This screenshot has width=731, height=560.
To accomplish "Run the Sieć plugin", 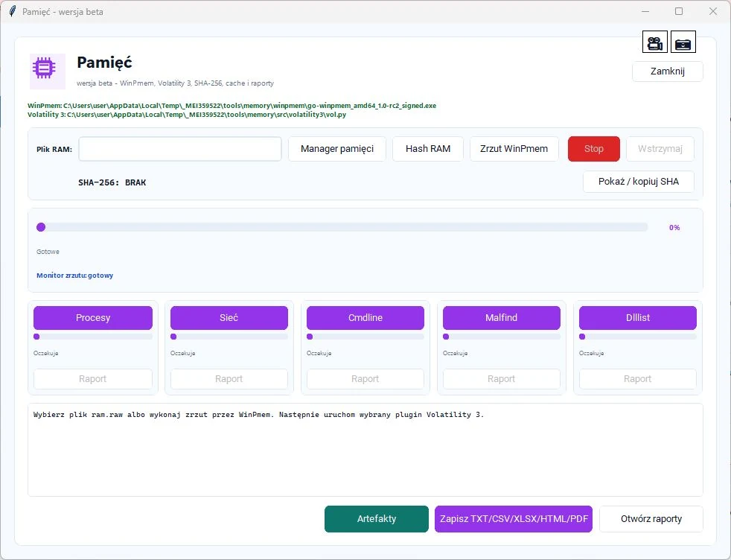I will 229,317.
